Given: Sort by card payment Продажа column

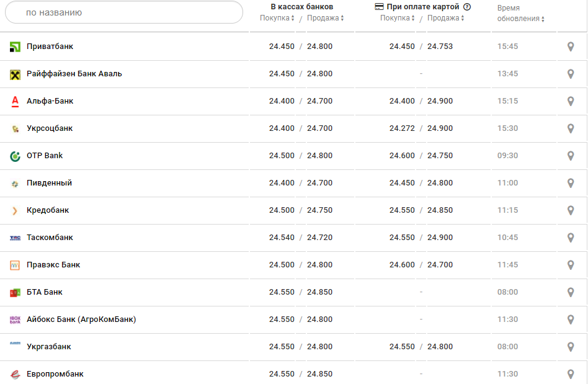Looking at the screenshot, I should click(x=445, y=18).
